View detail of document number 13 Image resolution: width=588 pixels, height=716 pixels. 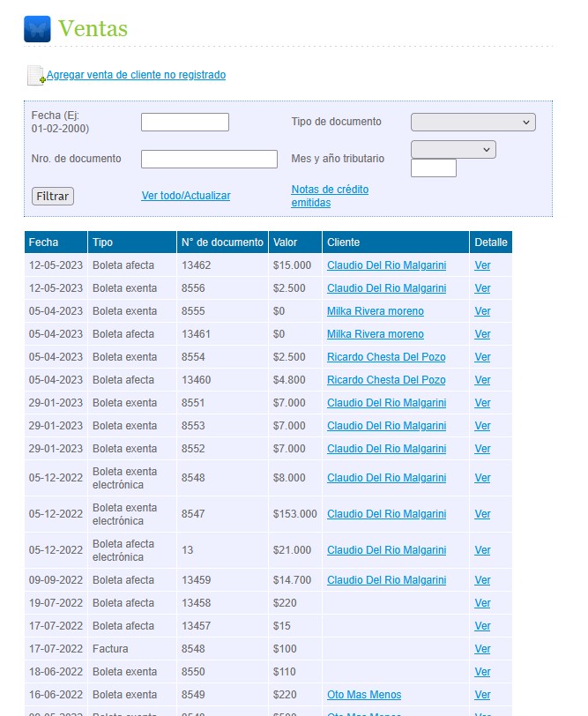pyautogui.click(x=482, y=550)
